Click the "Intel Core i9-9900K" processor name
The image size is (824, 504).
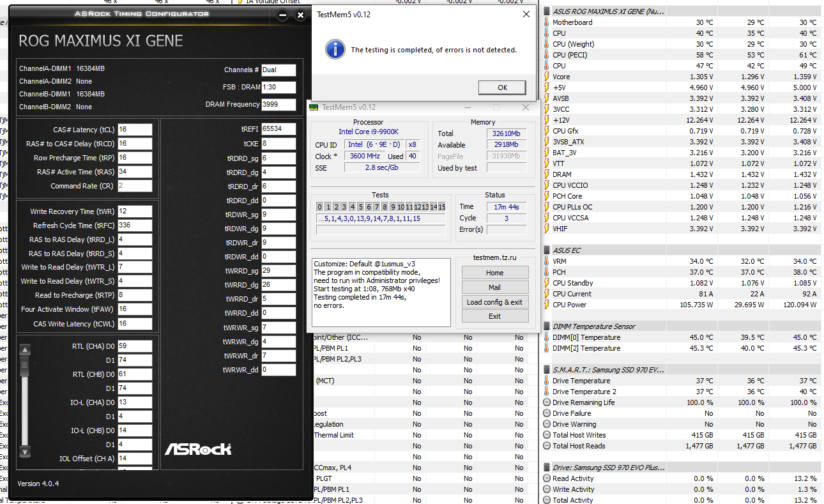369,132
